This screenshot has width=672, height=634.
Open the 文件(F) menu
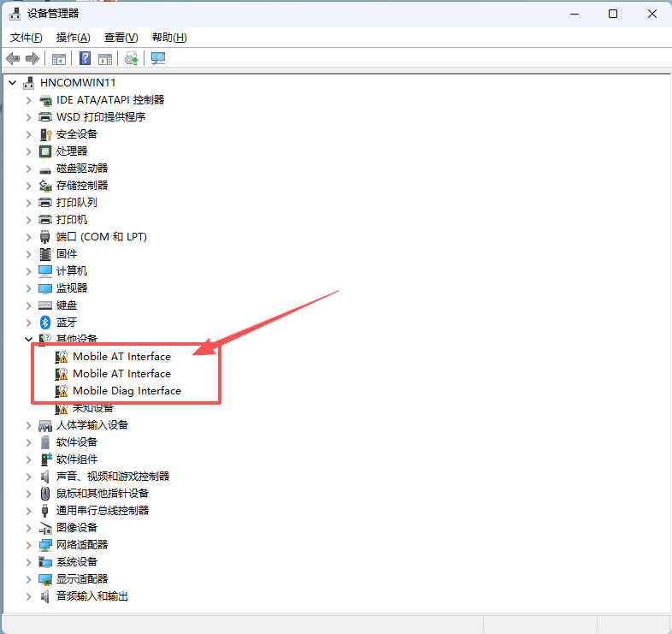point(27,38)
